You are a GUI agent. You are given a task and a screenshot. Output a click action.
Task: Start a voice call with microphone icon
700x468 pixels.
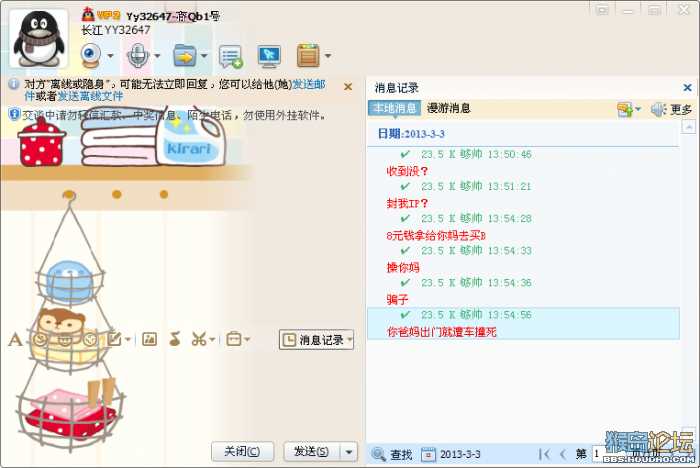click(x=138, y=55)
